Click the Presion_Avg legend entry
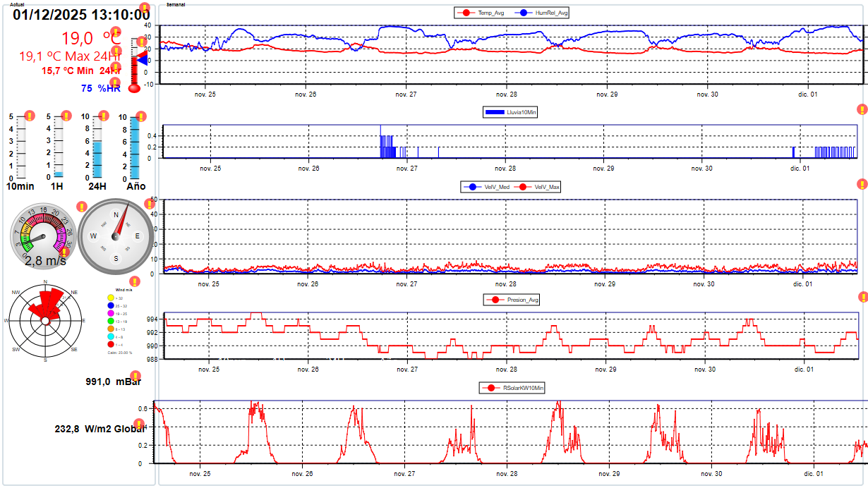868x488 pixels. pyautogui.click(x=512, y=300)
